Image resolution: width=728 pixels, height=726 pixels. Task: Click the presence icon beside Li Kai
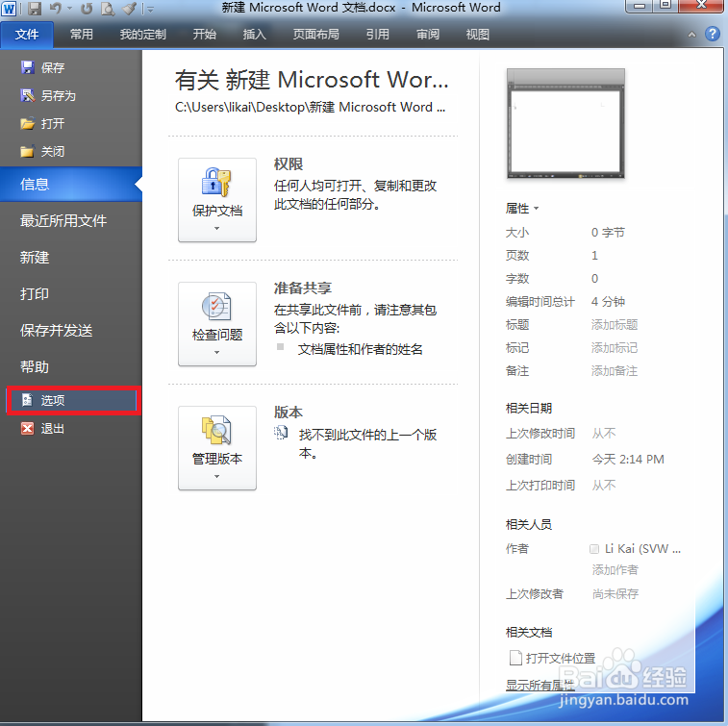pyautogui.click(x=593, y=549)
